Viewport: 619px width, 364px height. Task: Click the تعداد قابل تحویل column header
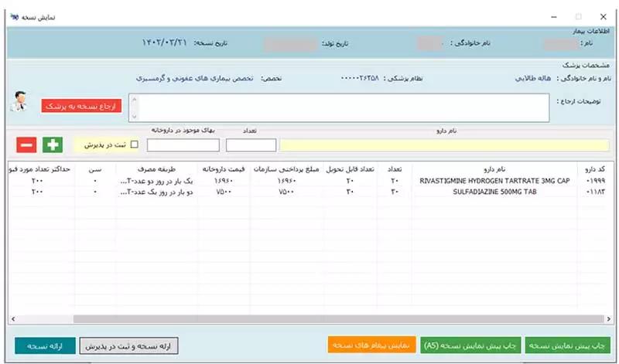[350, 169]
